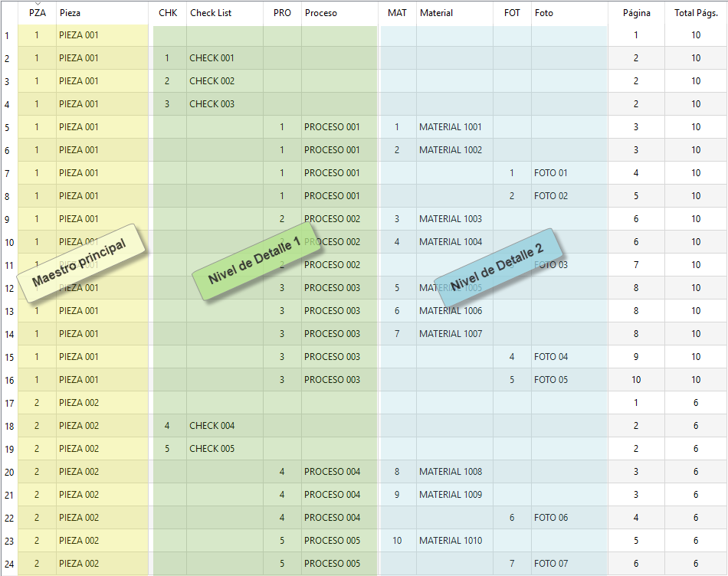Select the CHECK 001 cell

212,58
